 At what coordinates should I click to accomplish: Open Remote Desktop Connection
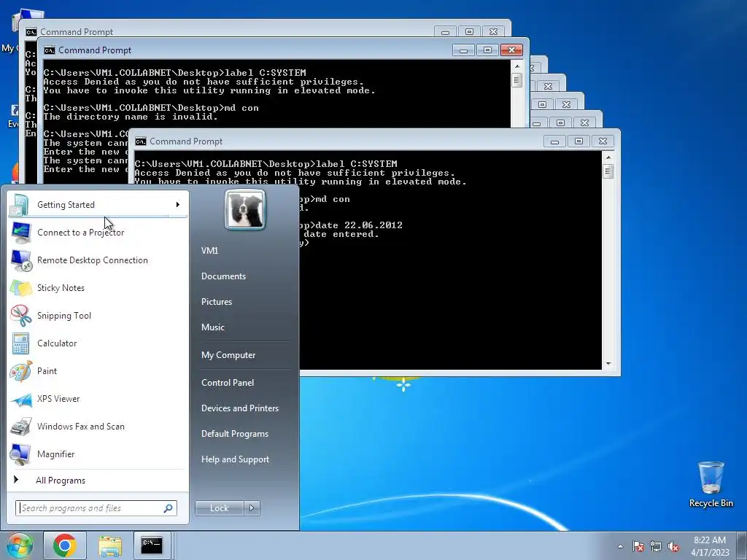[98, 260]
